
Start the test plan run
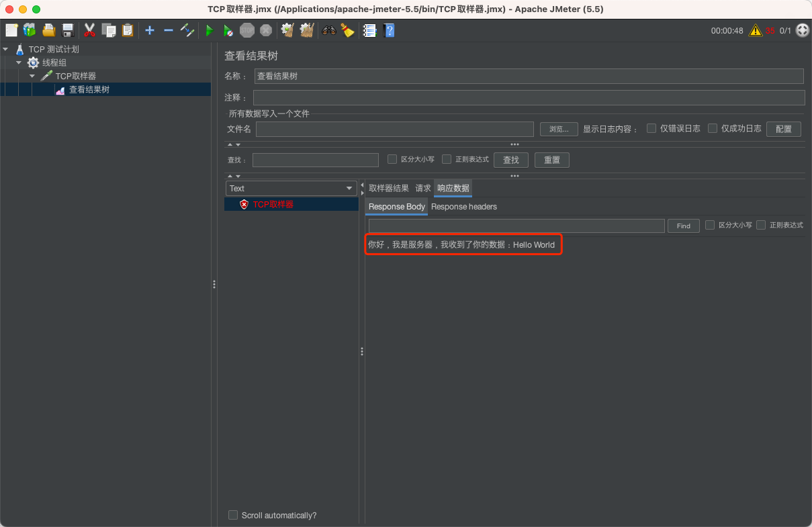click(x=209, y=30)
